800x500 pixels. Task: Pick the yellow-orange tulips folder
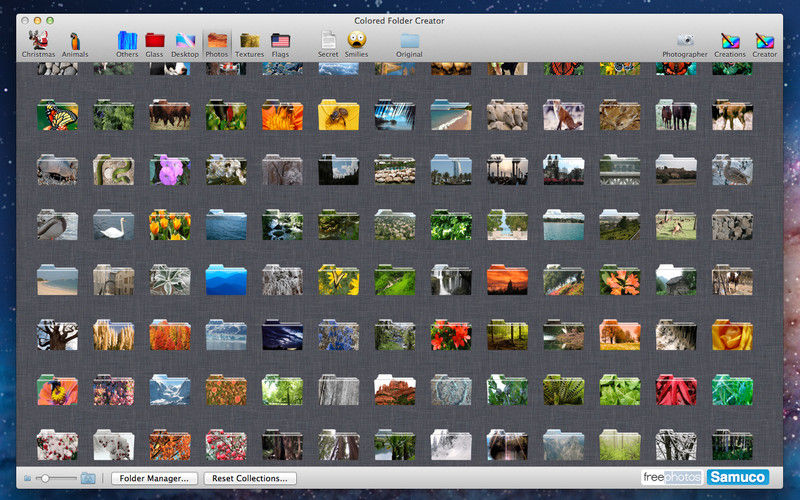(170, 225)
